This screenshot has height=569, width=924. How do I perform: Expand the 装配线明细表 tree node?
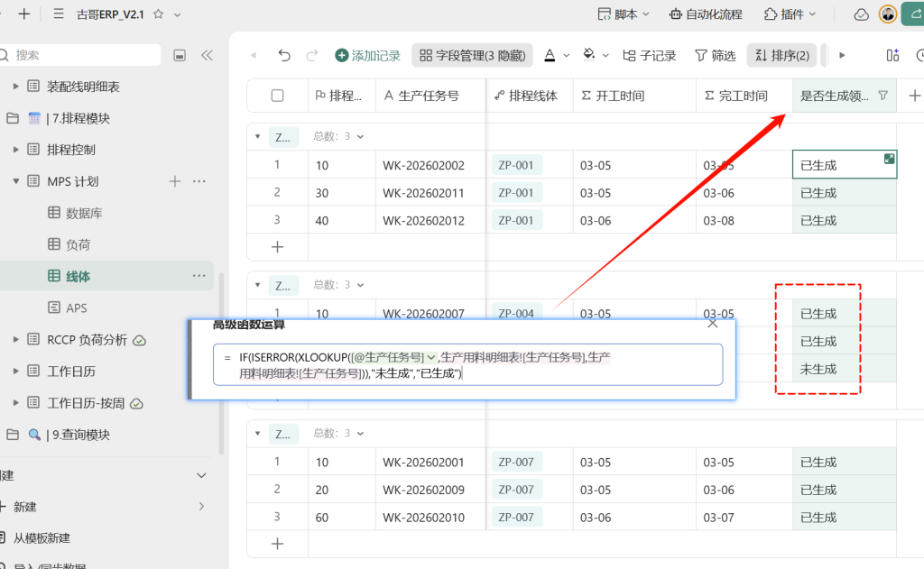click(16, 87)
